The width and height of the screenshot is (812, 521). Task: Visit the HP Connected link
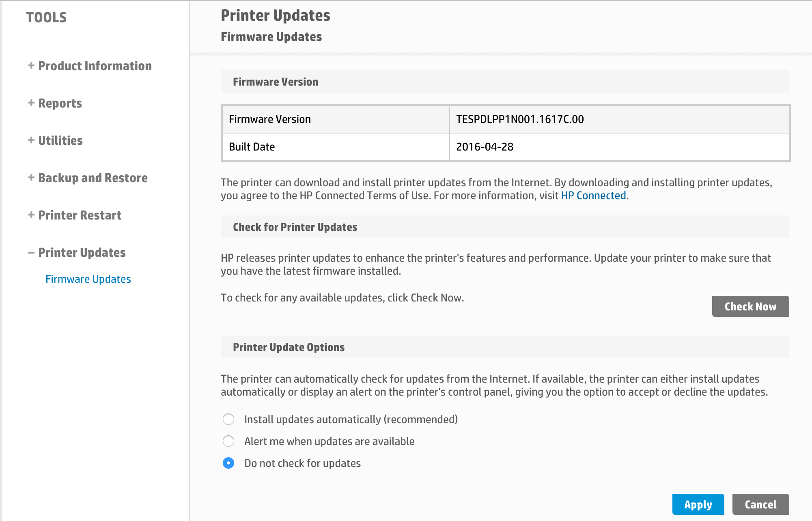coord(593,195)
